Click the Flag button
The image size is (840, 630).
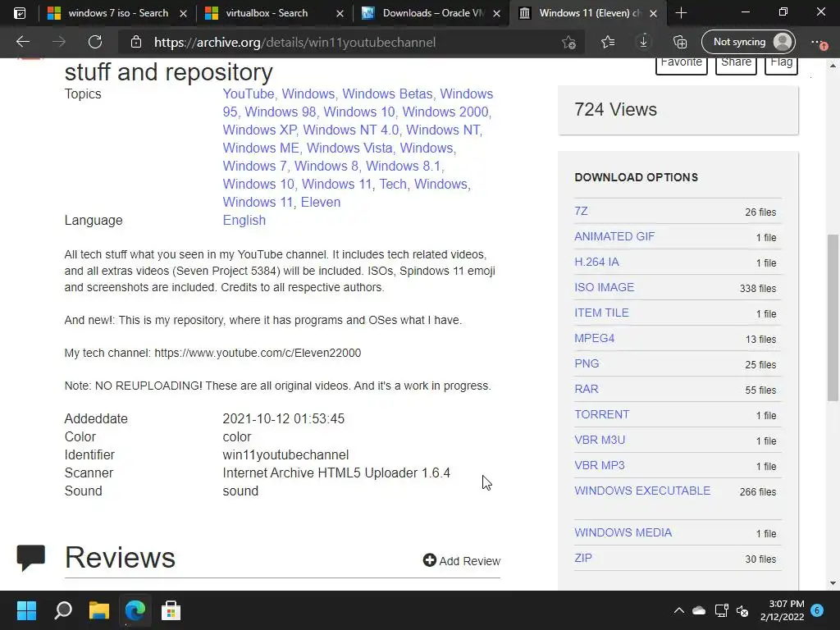[x=781, y=64]
